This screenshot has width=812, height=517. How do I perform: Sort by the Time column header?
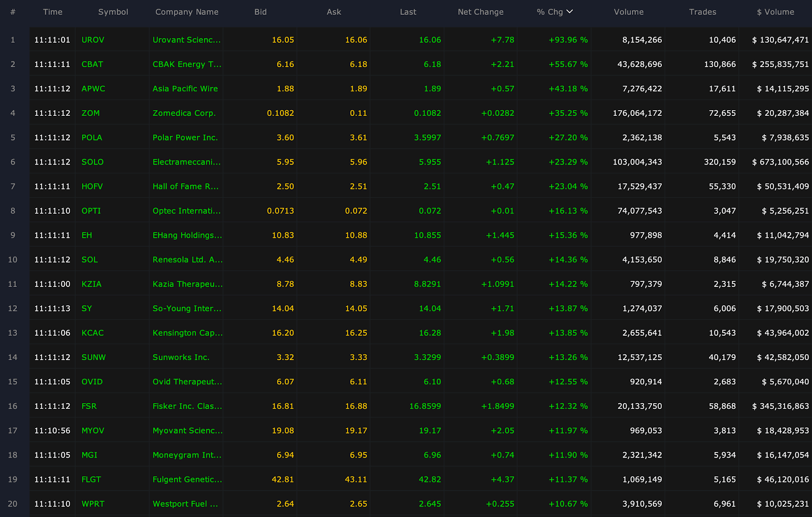tap(53, 12)
